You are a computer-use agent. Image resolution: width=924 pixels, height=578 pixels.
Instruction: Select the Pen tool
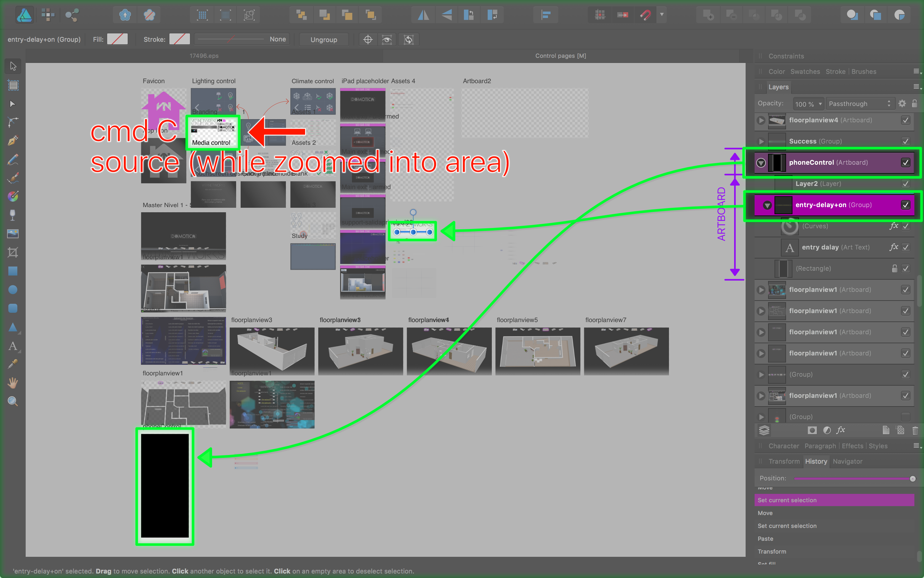pos(13,141)
